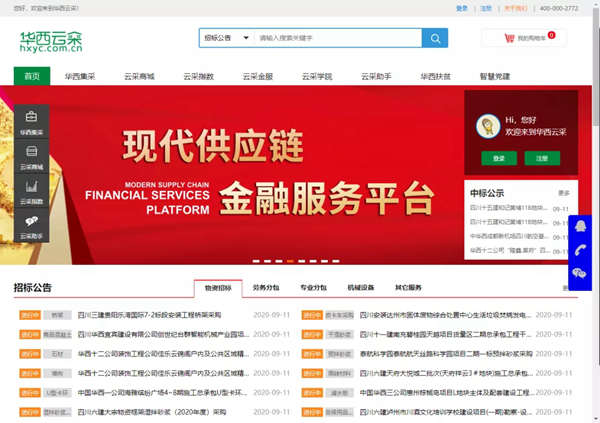Focus the search keyword input field

click(x=338, y=38)
